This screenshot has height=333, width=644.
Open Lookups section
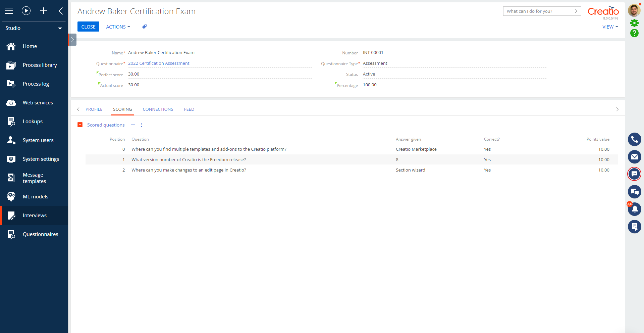pyautogui.click(x=34, y=122)
